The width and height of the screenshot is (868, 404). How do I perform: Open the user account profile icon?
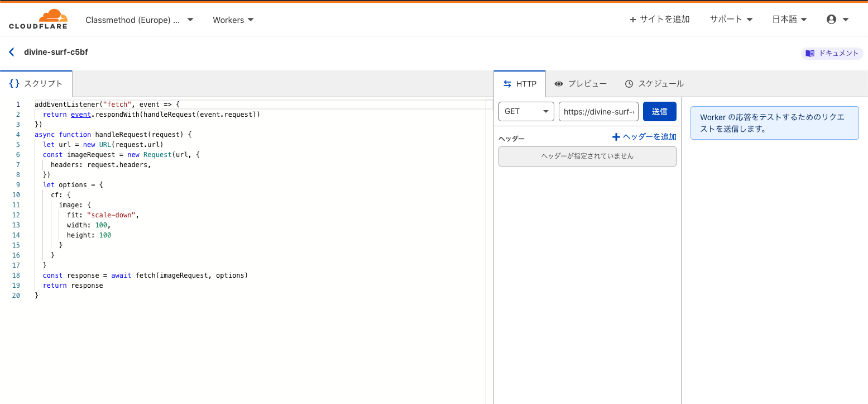click(831, 20)
